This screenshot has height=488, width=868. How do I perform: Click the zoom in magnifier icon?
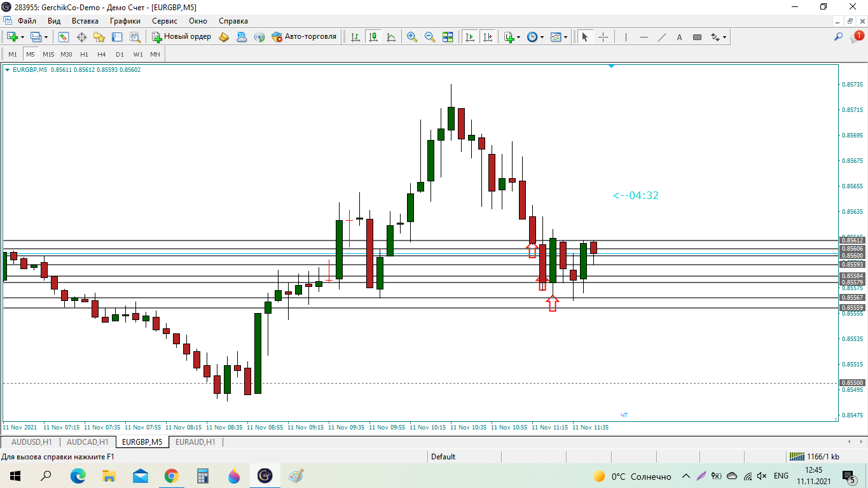(412, 37)
